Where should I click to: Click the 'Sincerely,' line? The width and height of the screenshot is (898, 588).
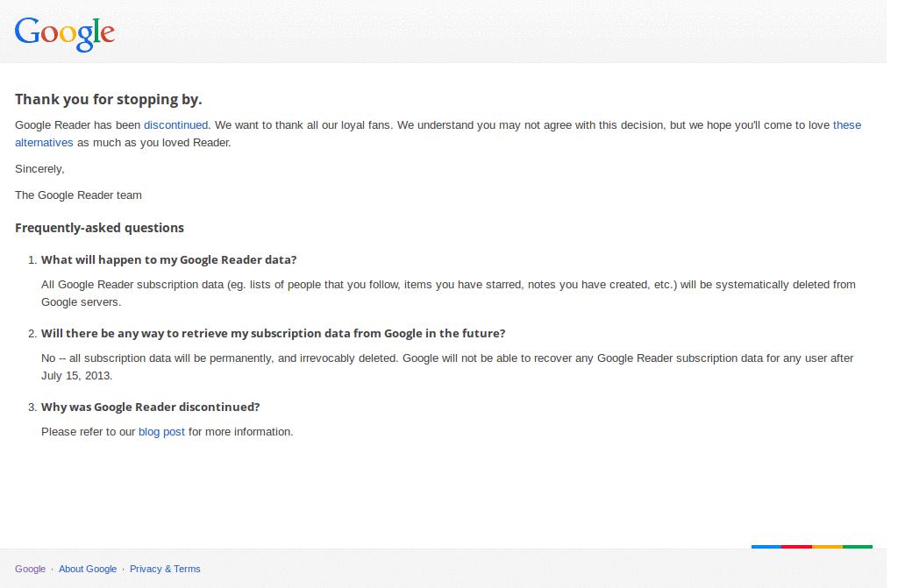[x=39, y=169]
